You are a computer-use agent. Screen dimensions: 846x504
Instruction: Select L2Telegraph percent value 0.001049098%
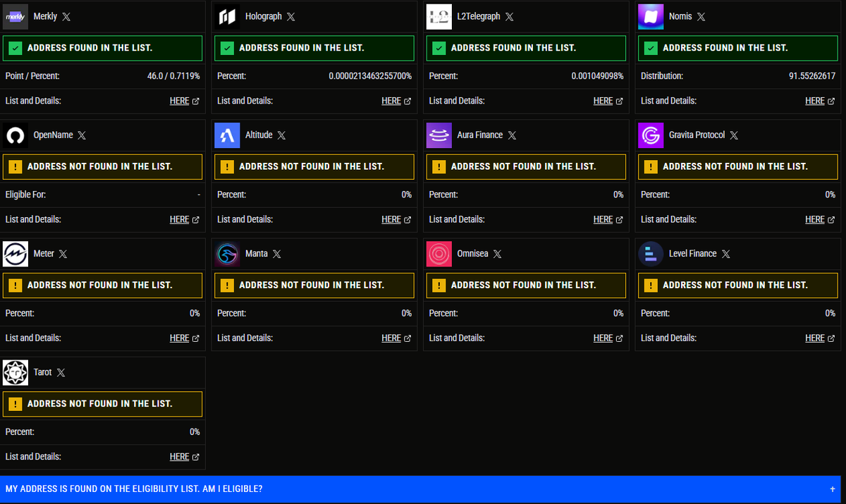597,75
